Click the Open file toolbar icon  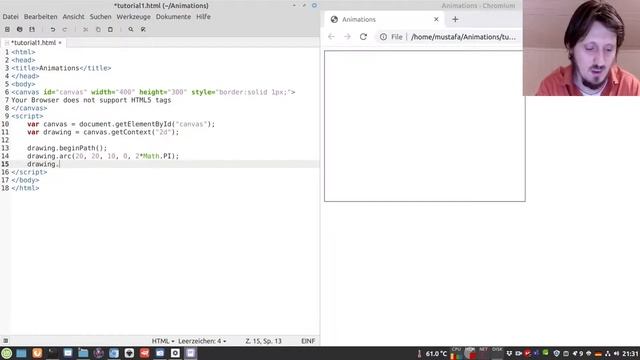point(20,29)
